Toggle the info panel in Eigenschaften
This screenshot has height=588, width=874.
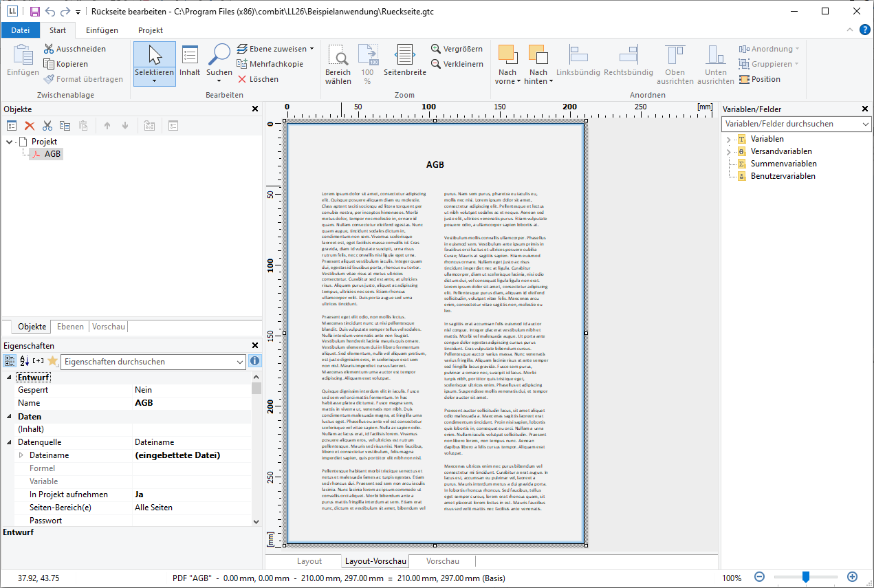pos(254,361)
